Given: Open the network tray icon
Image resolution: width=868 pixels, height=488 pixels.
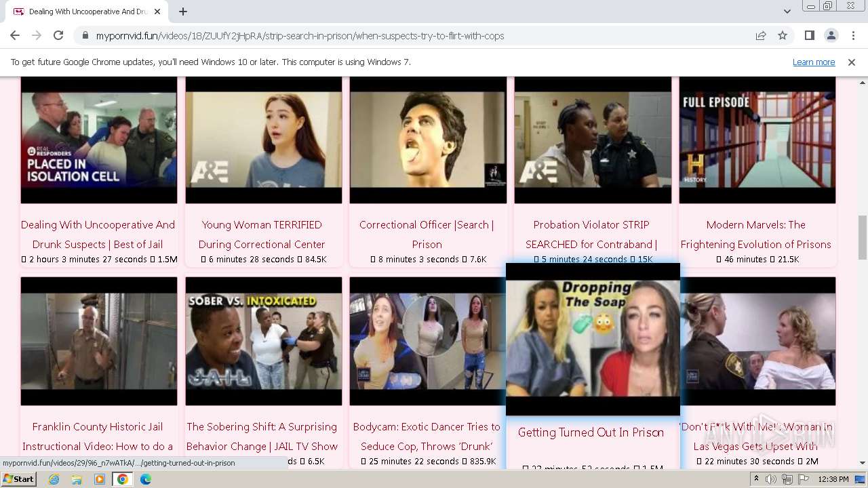Looking at the screenshot, I should pos(787,479).
